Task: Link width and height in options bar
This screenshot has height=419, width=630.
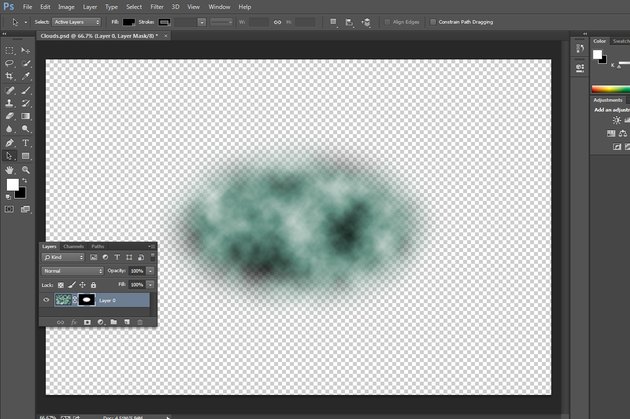Action: coord(277,22)
